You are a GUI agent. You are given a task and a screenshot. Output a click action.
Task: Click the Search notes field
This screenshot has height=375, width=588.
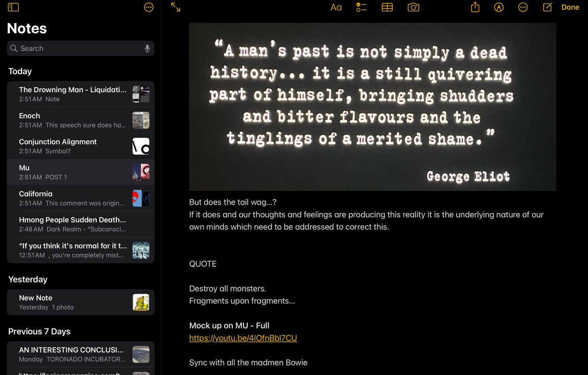point(81,48)
